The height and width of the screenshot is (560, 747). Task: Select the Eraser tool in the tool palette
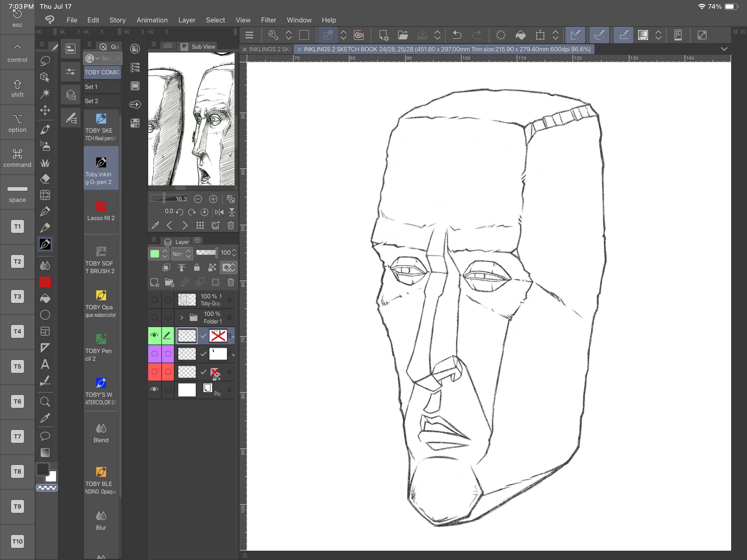point(45,179)
